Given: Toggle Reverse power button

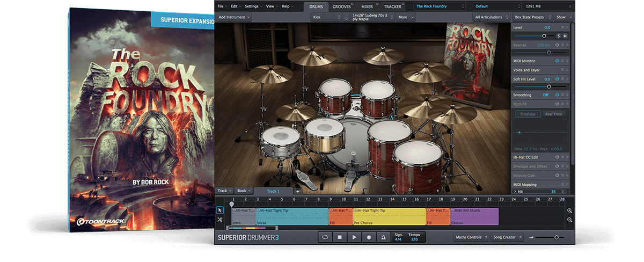Looking at the screenshot, I should click(557, 45).
